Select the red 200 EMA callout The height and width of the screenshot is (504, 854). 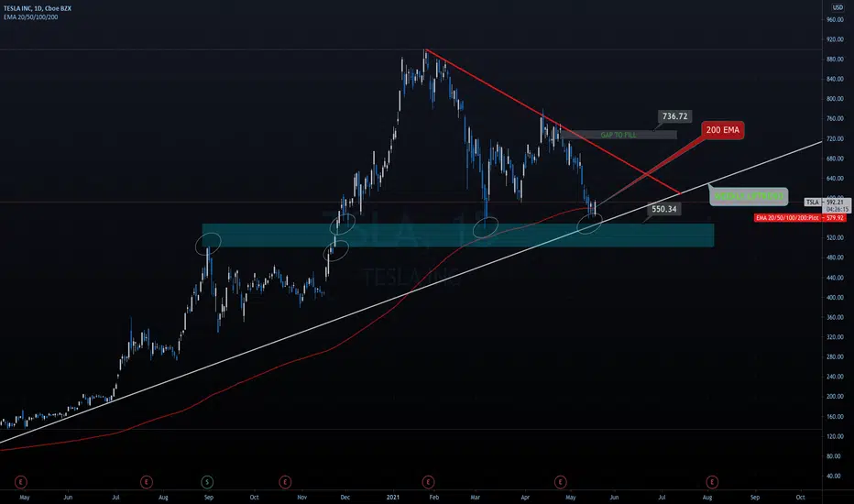point(723,130)
